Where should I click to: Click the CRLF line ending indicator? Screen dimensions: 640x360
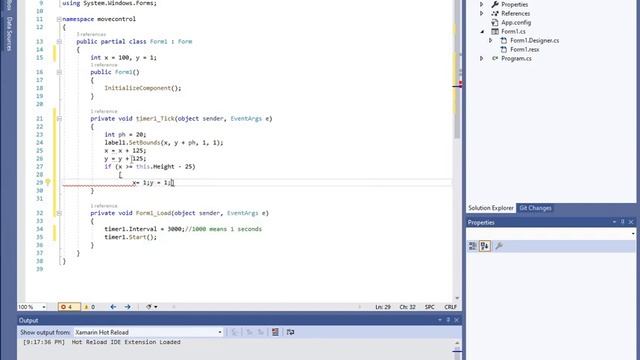(x=450, y=307)
